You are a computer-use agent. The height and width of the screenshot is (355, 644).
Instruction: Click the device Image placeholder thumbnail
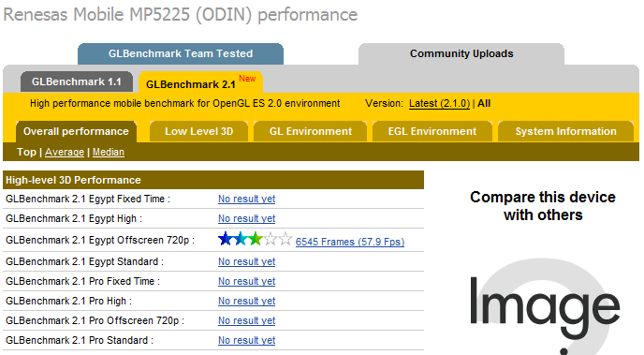coord(545,306)
